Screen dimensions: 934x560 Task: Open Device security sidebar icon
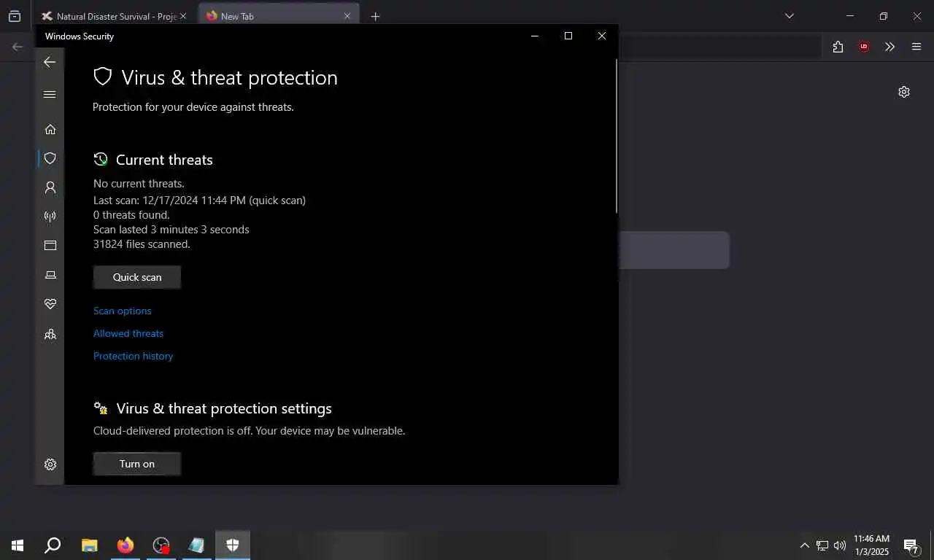click(50, 275)
